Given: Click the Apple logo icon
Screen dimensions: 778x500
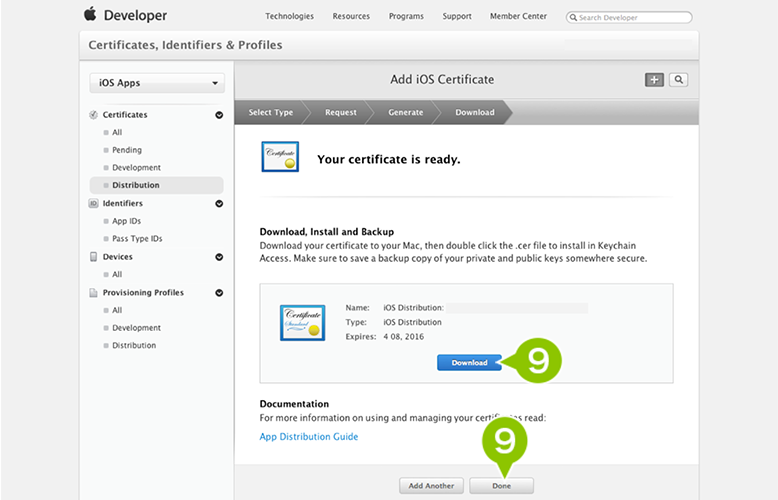Looking at the screenshot, I should 90,14.
